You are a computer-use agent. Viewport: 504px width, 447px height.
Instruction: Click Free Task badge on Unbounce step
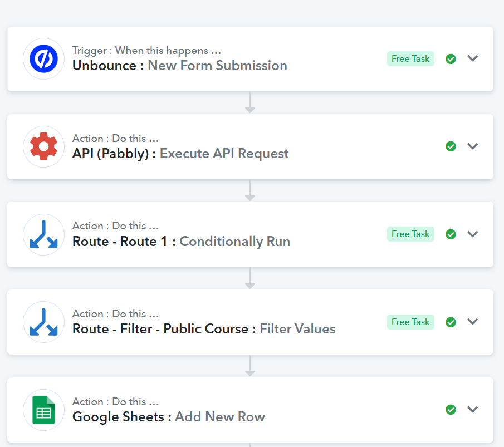(x=410, y=59)
